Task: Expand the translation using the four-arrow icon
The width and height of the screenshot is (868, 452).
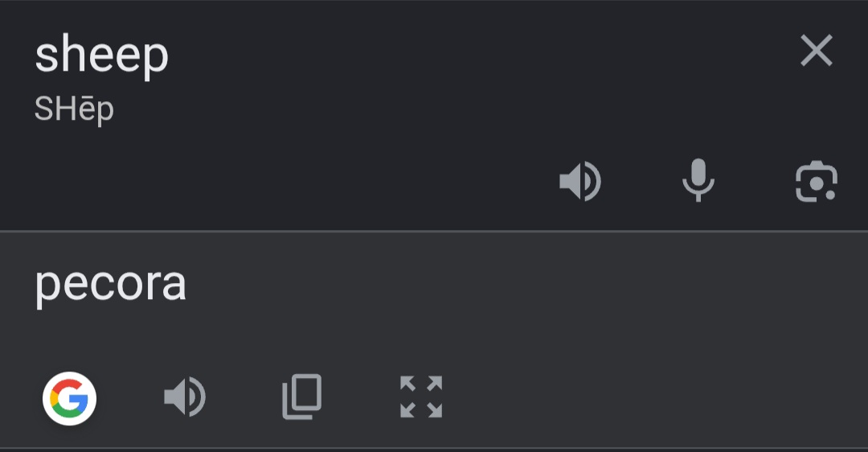Action: tap(421, 397)
